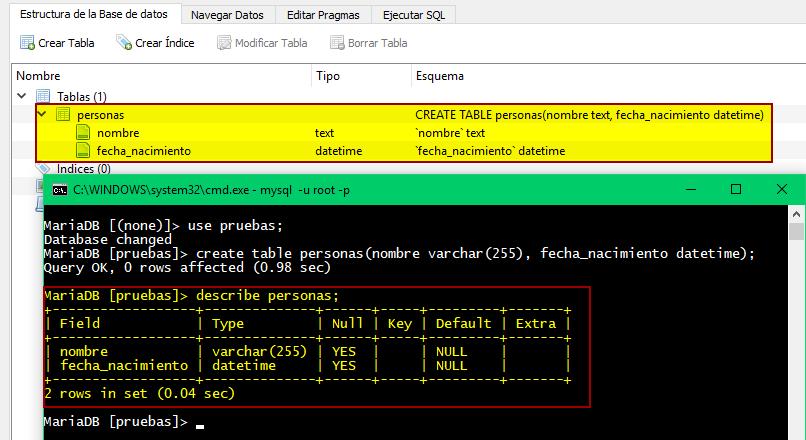Click the cmd window scrollbar thumb
The width and height of the screenshot is (806, 440).
point(796,231)
